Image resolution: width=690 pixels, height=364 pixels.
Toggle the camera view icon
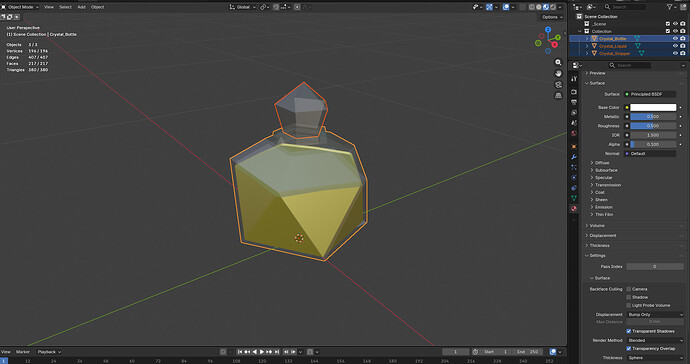[x=558, y=85]
